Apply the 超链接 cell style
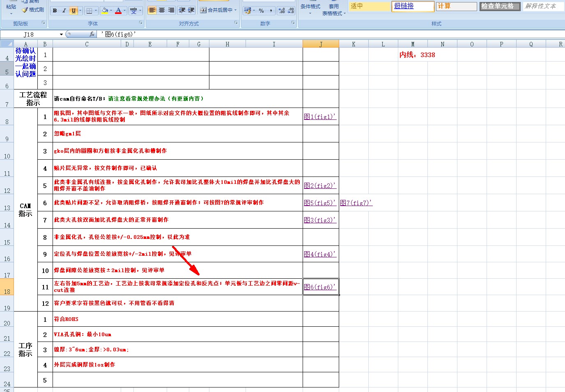Viewport: 565px width, 392px height. (x=413, y=6)
